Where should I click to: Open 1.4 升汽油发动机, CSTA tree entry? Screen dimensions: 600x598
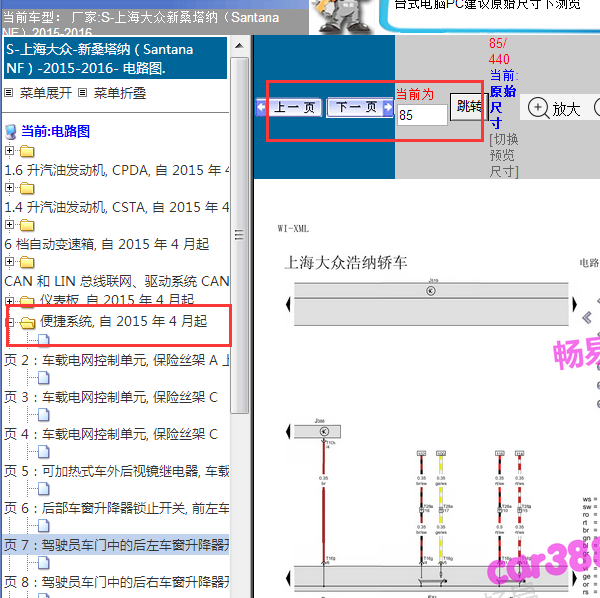pos(117,207)
